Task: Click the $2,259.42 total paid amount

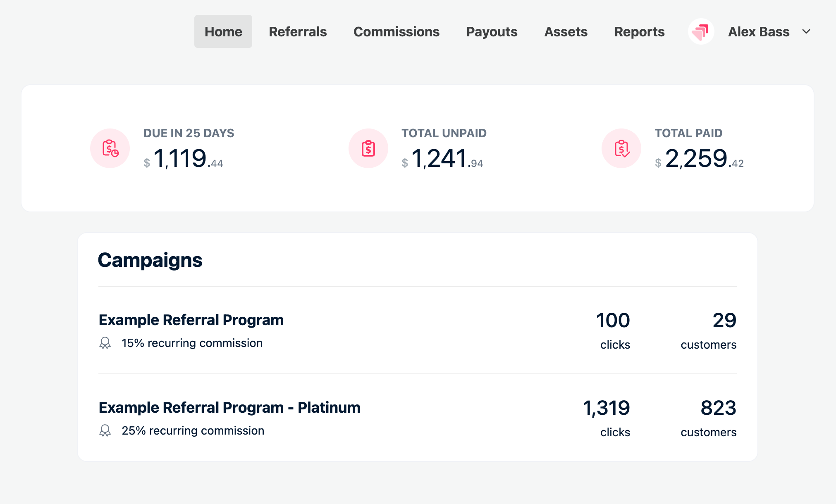Action: [x=699, y=159]
